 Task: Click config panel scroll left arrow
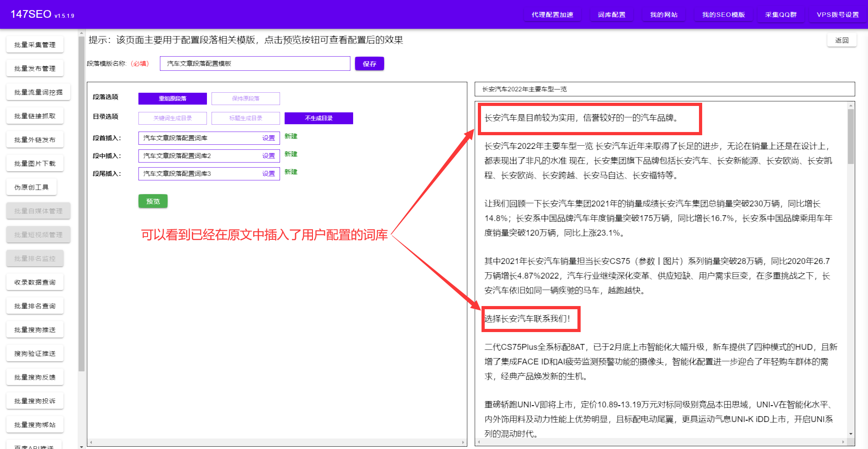pos(91,442)
